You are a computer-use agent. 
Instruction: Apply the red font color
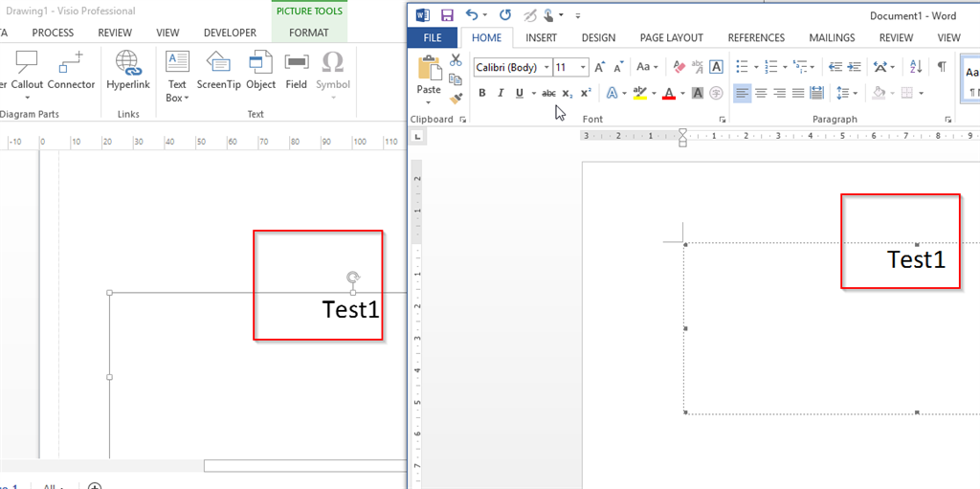669,93
